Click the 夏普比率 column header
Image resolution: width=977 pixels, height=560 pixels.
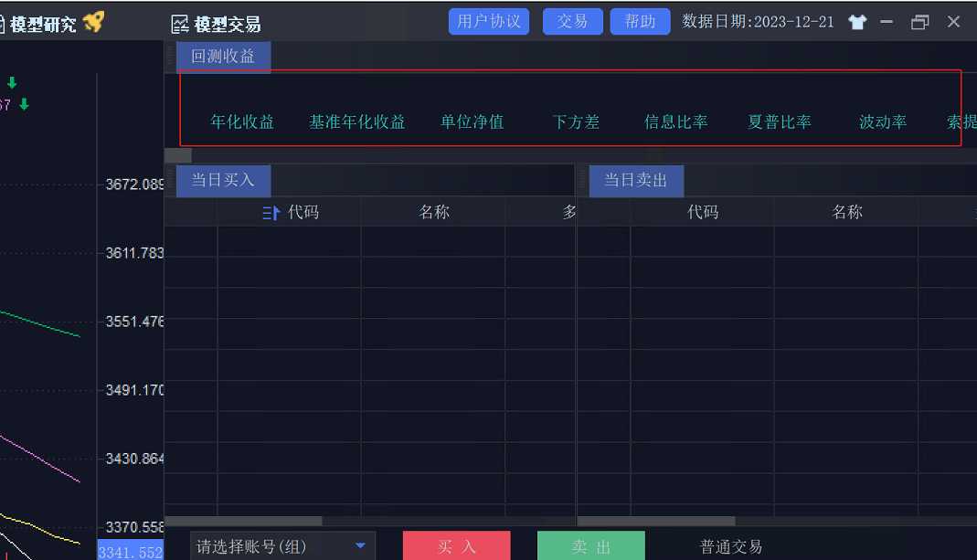(x=780, y=122)
